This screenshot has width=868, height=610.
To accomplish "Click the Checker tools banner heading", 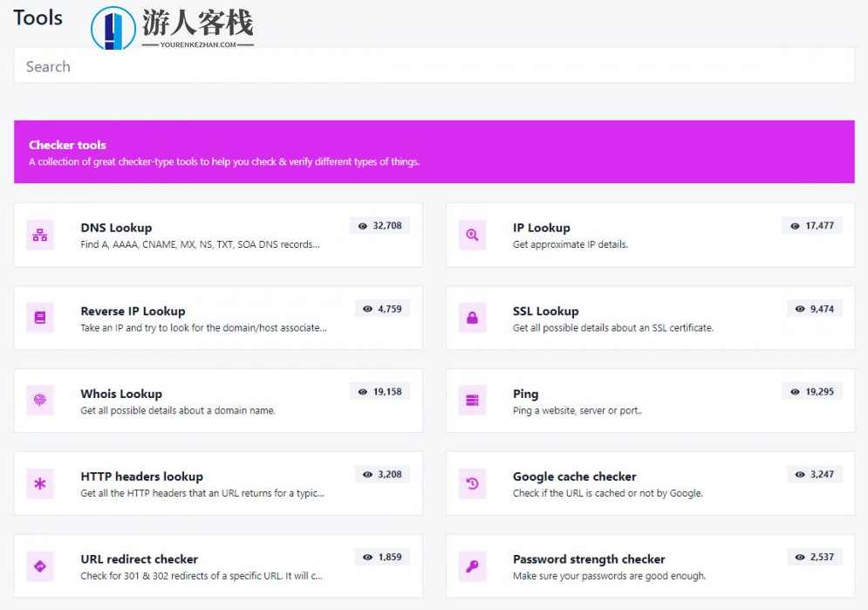I will click(67, 145).
